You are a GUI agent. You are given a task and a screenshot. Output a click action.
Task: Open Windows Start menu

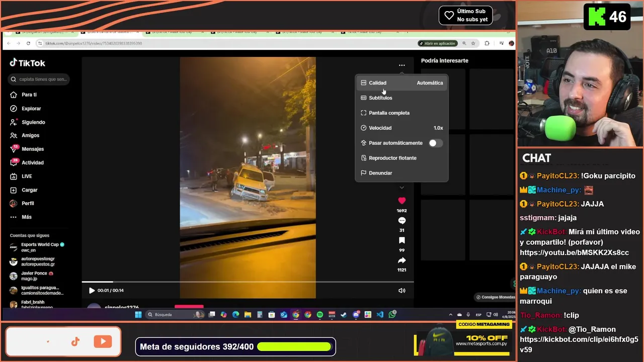pos(138,315)
